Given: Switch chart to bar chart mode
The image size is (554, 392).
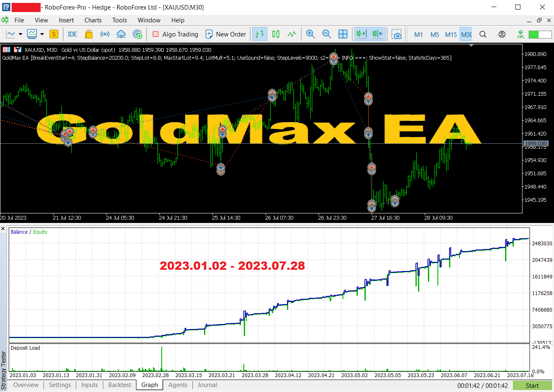Looking at the screenshot, I should pyautogui.click(x=260, y=34).
